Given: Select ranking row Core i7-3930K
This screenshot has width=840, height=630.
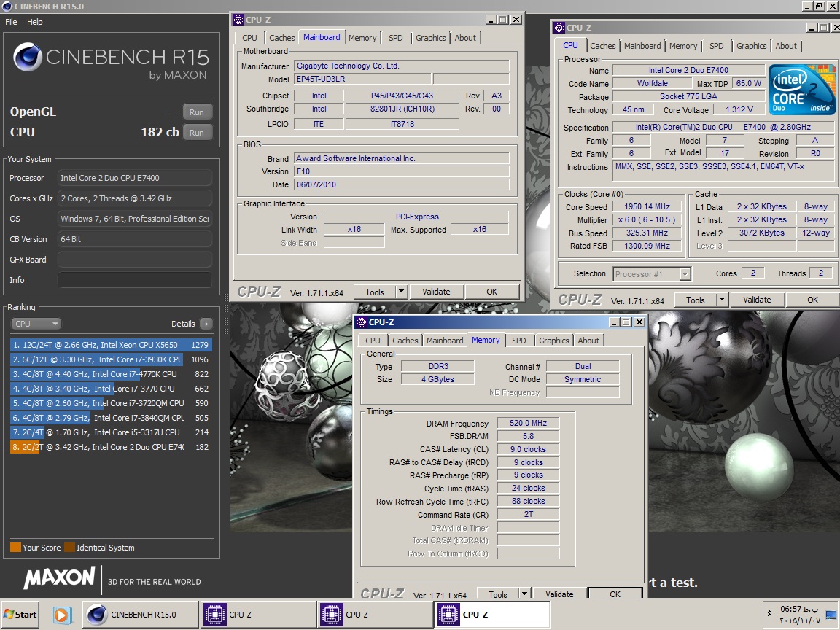Looking at the screenshot, I should 111,359.
